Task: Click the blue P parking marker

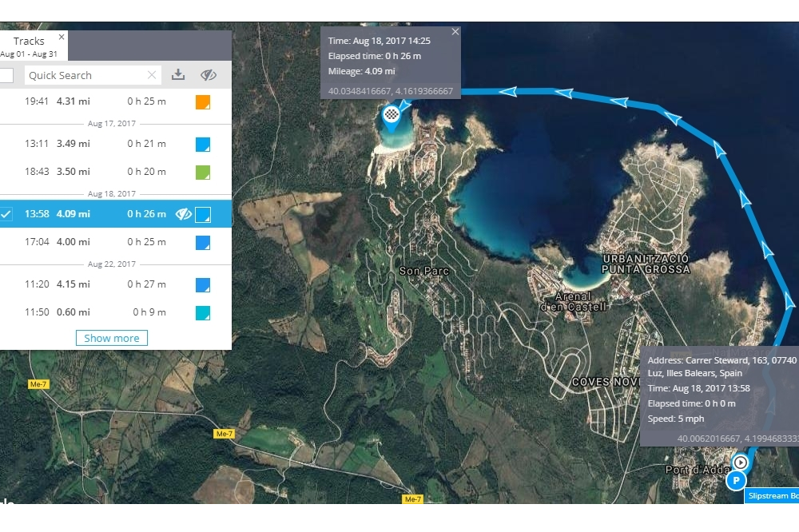Action: 736,481
